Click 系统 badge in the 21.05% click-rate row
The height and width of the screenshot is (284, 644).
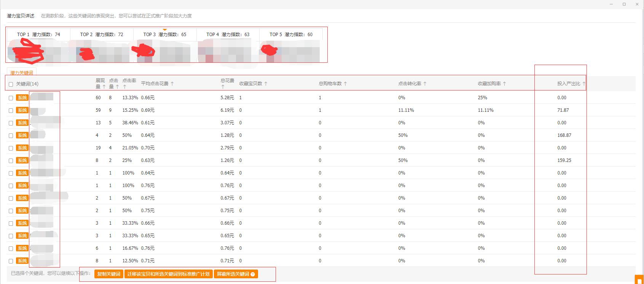pos(22,148)
